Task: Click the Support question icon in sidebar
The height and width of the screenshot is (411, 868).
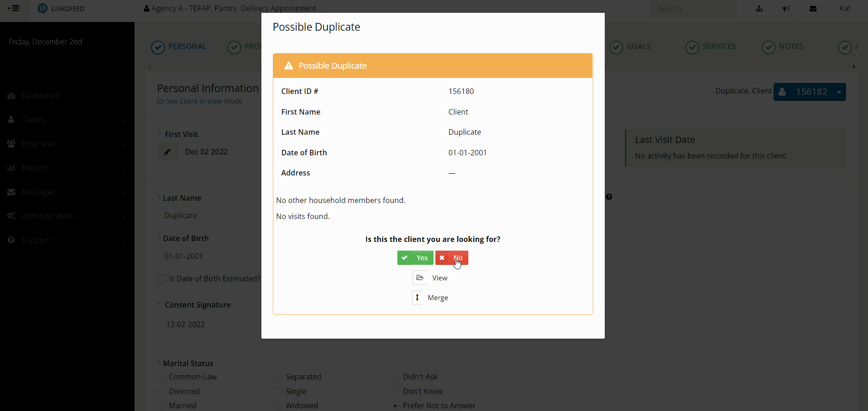Action: [x=11, y=240]
